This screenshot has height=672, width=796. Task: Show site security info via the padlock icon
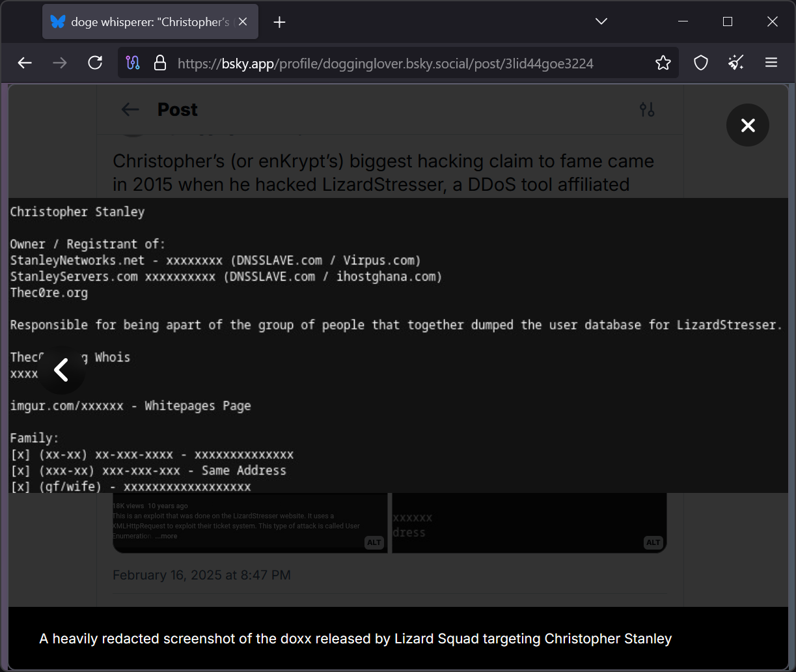tap(159, 63)
